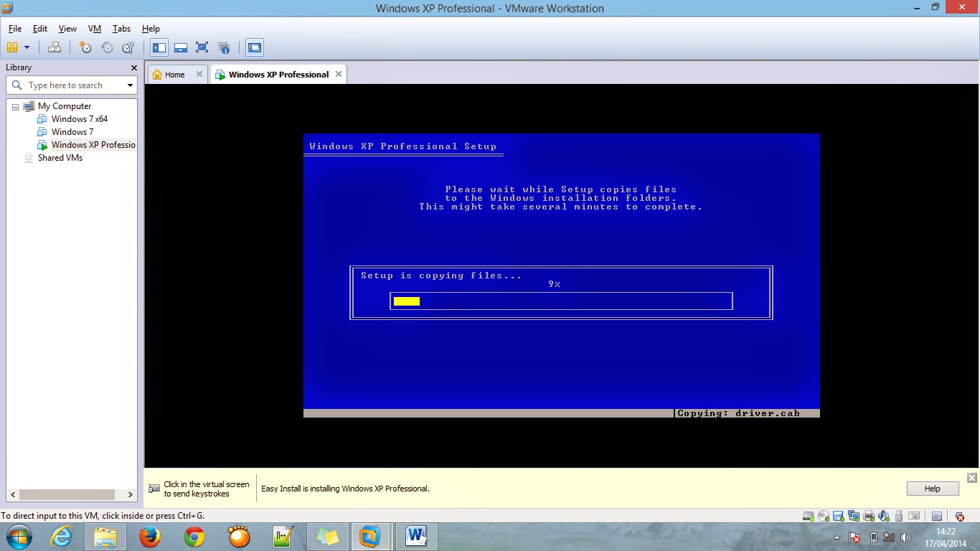Click the Help button
Viewport: 980px width, 551px height.
(931, 489)
